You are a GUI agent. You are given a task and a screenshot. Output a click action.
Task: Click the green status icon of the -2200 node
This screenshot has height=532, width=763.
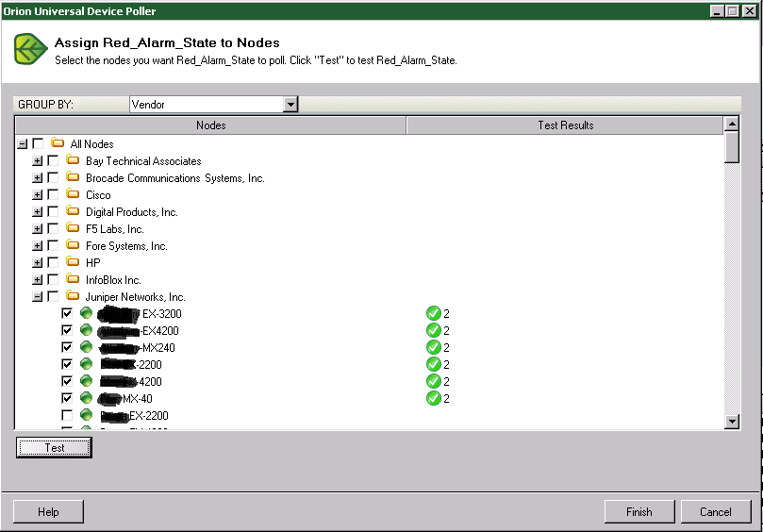coord(86,364)
